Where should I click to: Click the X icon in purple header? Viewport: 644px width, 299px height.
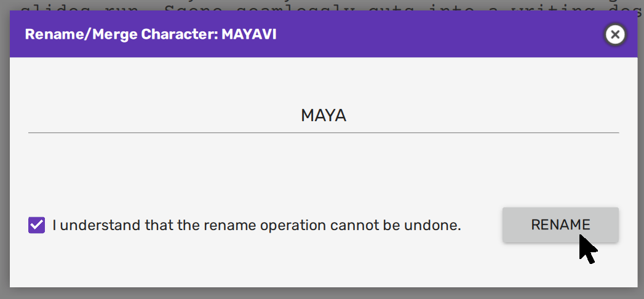614,34
